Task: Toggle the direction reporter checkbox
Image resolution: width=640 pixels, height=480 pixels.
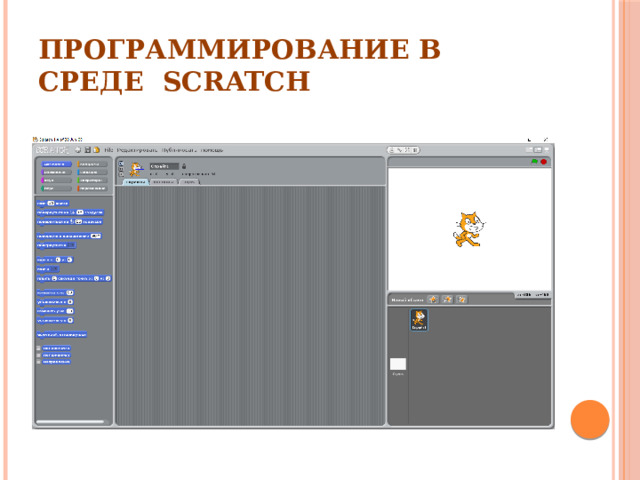Action: point(39,362)
